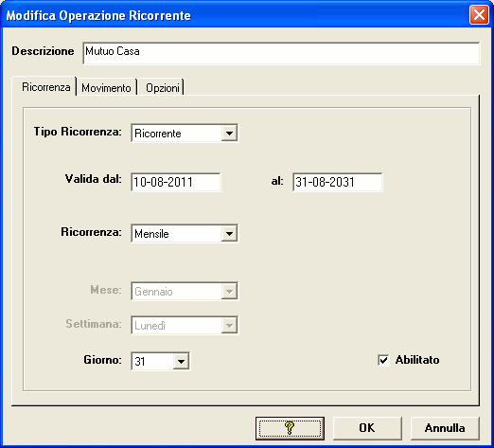Click the Mensile text in Ricorrenza combo

click(151, 234)
